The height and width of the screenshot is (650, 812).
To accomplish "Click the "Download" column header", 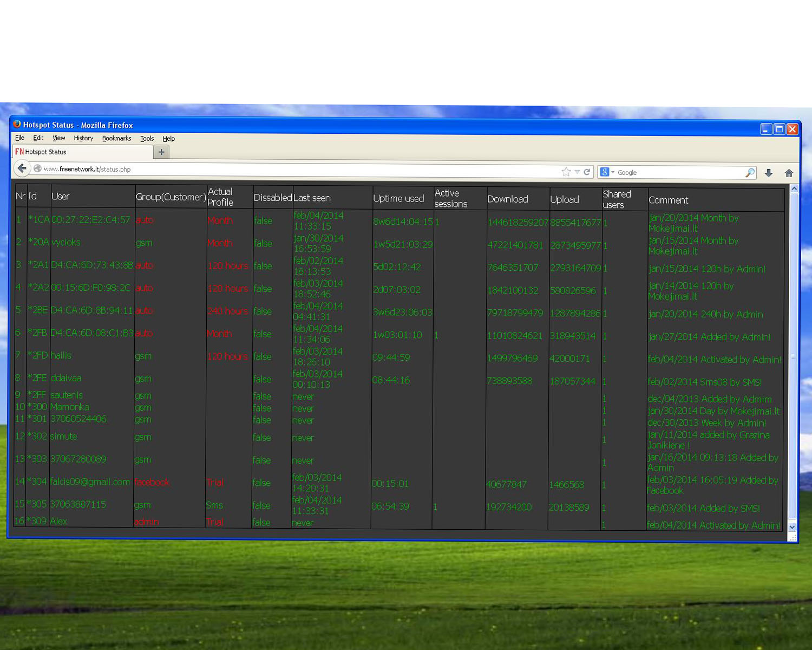I will pyautogui.click(x=507, y=199).
